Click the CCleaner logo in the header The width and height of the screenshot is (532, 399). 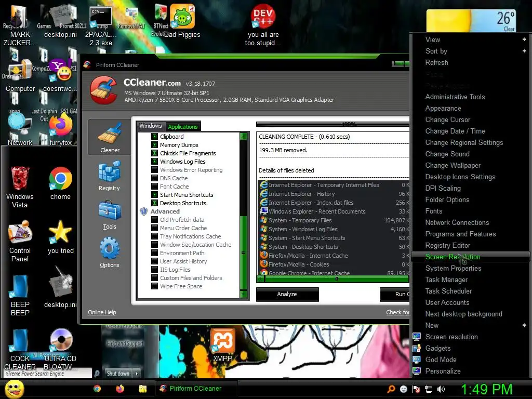click(103, 90)
